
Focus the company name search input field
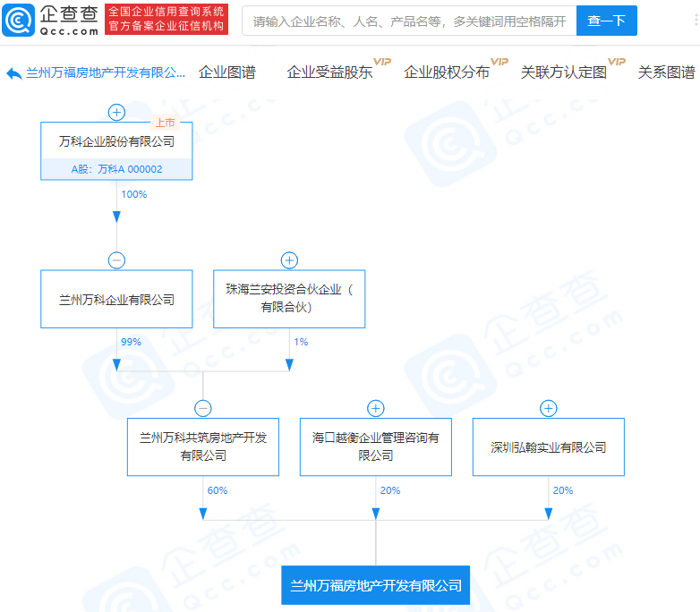pyautogui.click(x=409, y=21)
